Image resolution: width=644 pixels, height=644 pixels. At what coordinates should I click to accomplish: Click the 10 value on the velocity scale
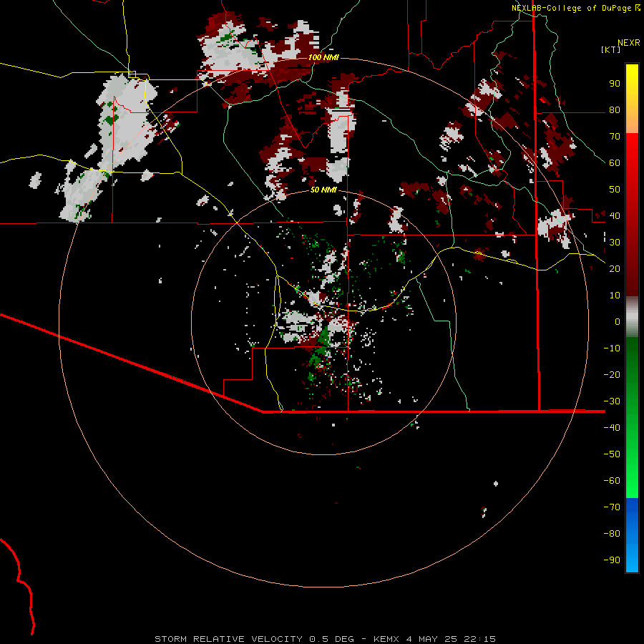[615, 296]
